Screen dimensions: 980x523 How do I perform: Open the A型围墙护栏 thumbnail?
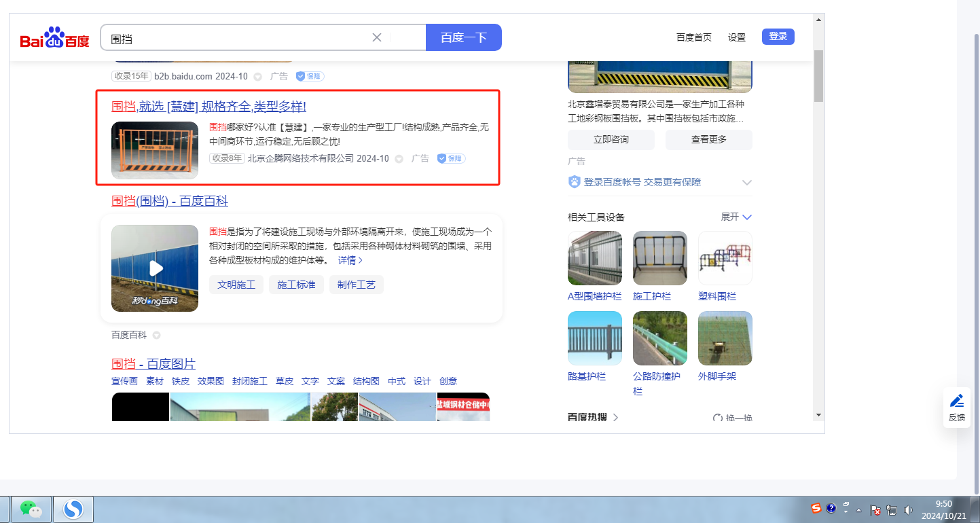click(x=595, y=258)
